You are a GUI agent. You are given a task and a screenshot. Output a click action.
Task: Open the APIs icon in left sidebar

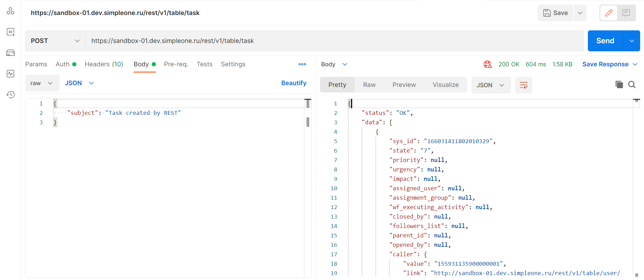[x=10, y=11]
